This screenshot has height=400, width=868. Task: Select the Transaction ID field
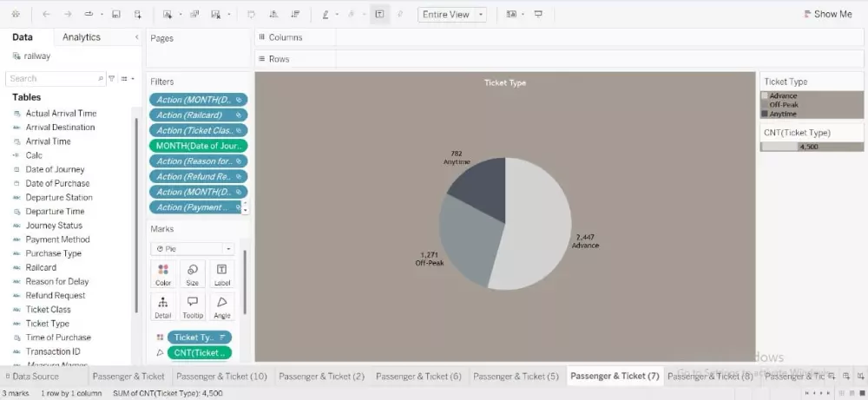point(53,351)
